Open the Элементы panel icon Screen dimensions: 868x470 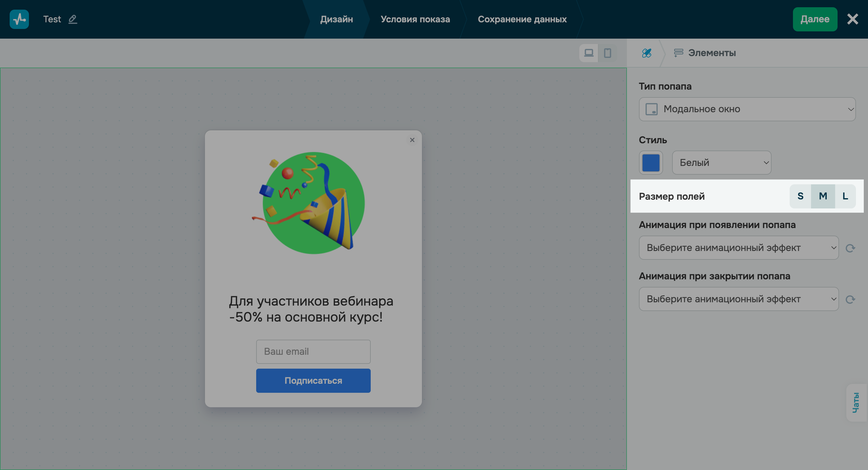click(x=679, y=53)
